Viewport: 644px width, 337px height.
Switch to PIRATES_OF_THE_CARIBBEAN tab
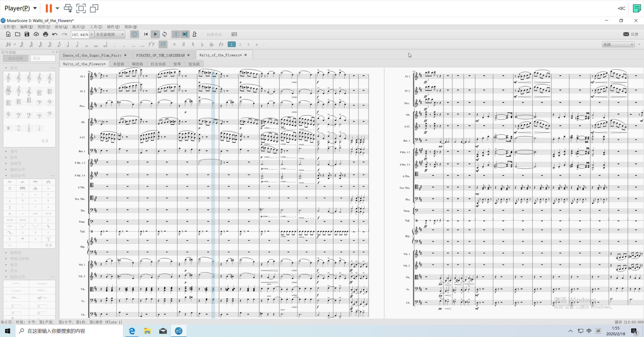click(160, 55)
